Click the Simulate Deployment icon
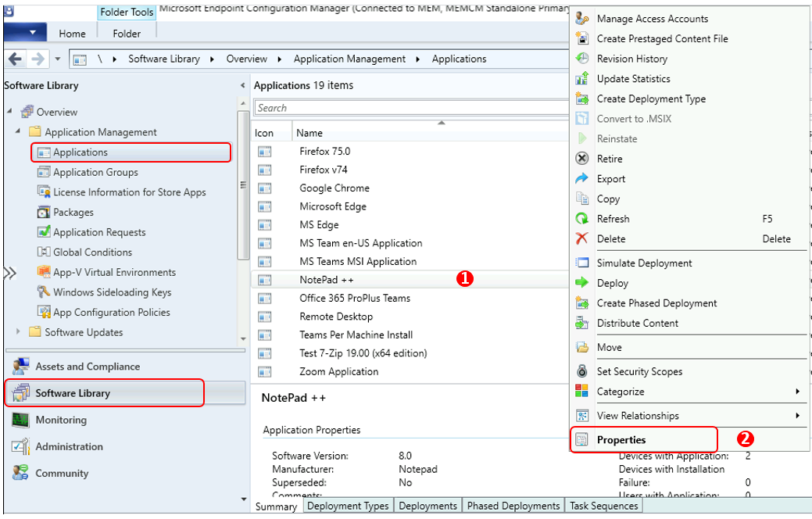Screen dimensions: 812x519 582,263
